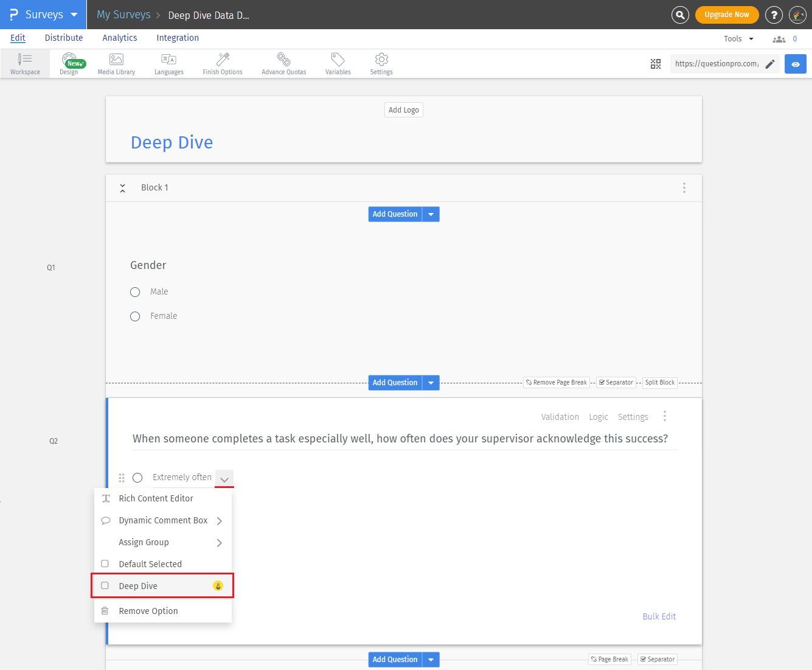Select the Female radio option
Image resolution: width=812 pixels, height=670 pixels.
(135, 316)
